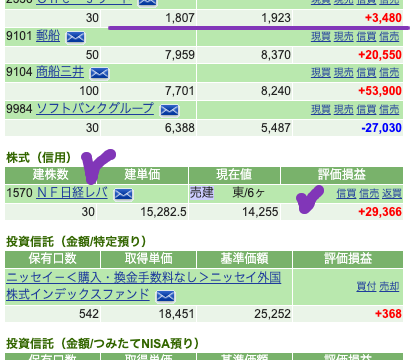Screen dimensions: 415x360
Task: Click the mail icon next to 商船三井
Action: 99,73
